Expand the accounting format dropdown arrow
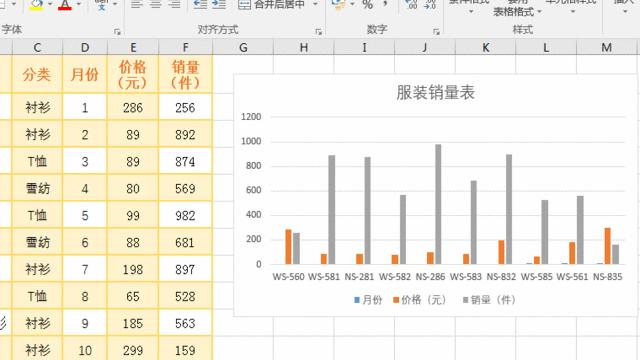The width and height of the screenshot is (640, 360). pos(352,4)
